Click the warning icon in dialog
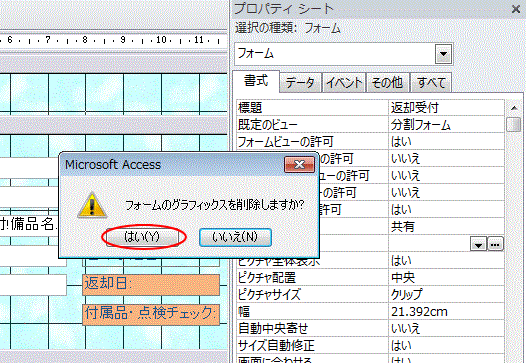The image size is (526, 363). (x=92, y=205)
